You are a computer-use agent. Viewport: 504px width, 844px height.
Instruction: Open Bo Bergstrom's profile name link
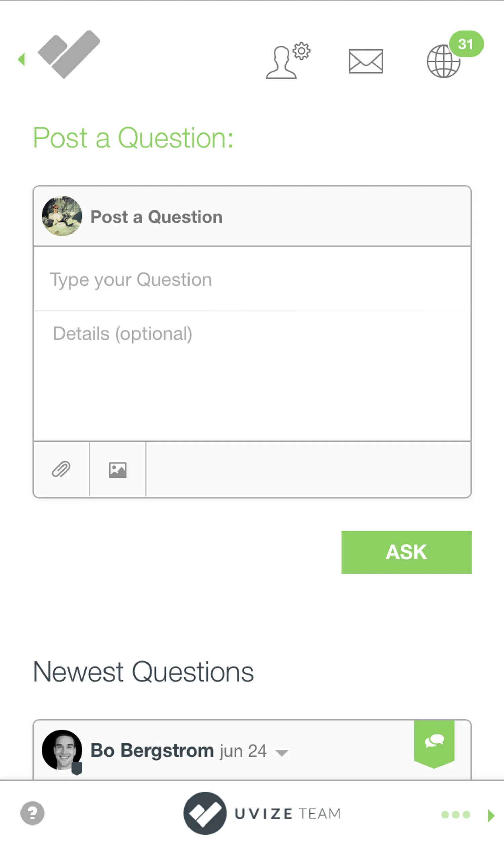[152, 750]
